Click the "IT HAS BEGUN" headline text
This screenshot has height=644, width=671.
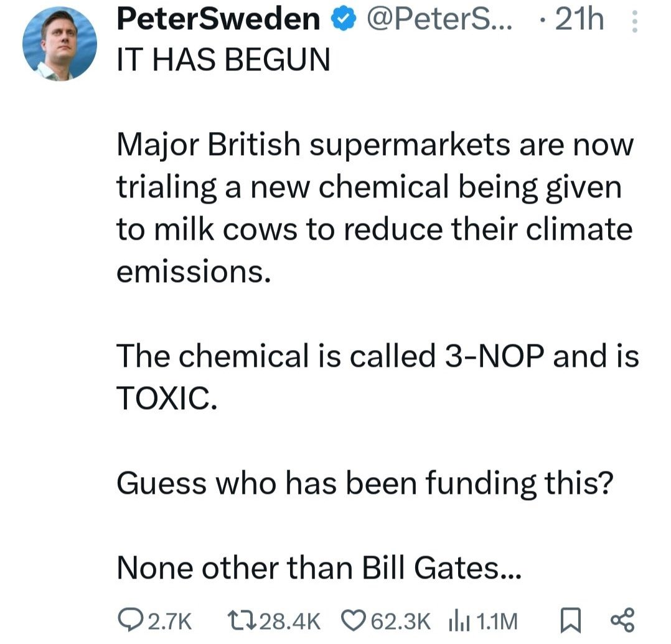pos(223,60)
